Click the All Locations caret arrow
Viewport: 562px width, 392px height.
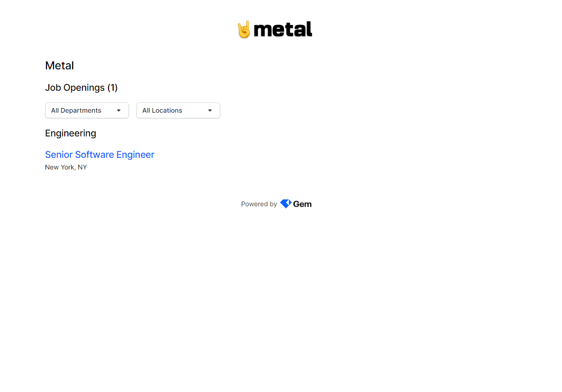(x=210, y=110)
